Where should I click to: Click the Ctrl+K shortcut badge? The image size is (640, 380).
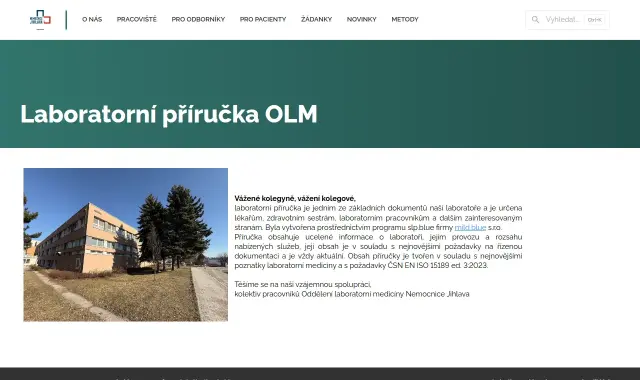(x=594, y=20)
